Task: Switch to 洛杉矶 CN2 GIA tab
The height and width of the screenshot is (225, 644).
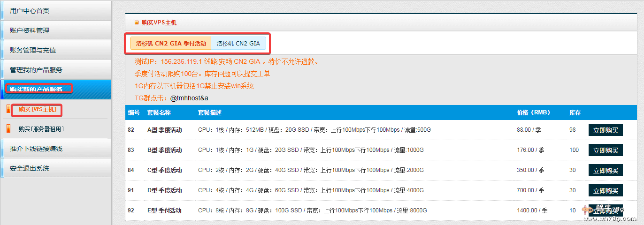Action: click(x=238, y=44)
